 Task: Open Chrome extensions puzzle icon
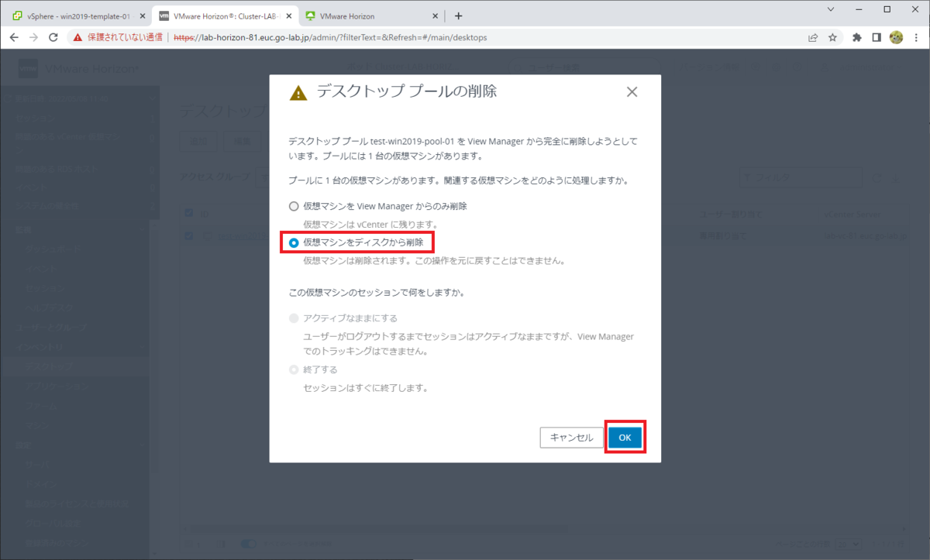point(857,37)
